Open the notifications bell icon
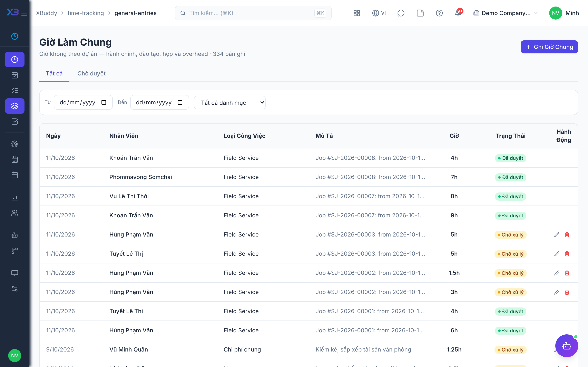Screen dimensions: 588x367 [458, 13]
